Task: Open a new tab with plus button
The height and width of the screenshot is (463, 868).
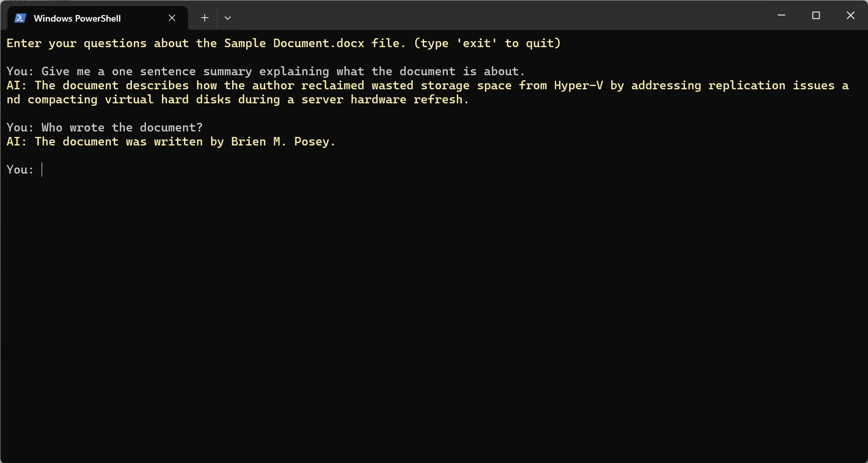Action: (205, 18)
